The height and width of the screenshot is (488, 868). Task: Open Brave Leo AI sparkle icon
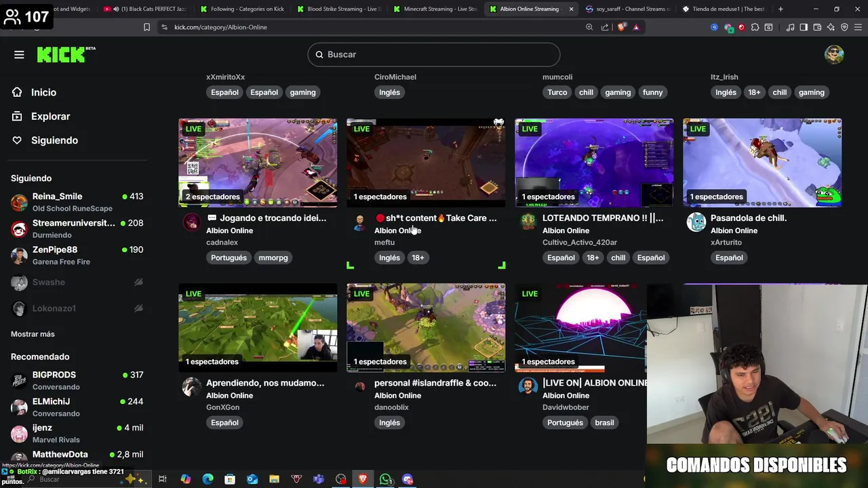(831, 27)
